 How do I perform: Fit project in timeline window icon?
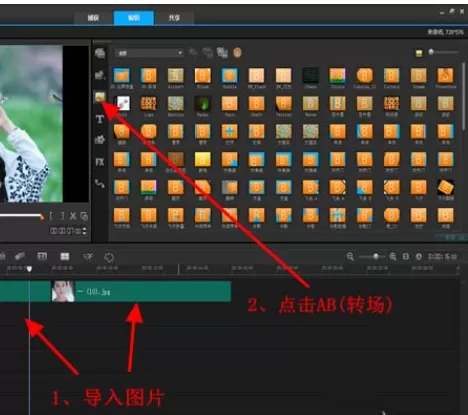(x=406, y=256)
